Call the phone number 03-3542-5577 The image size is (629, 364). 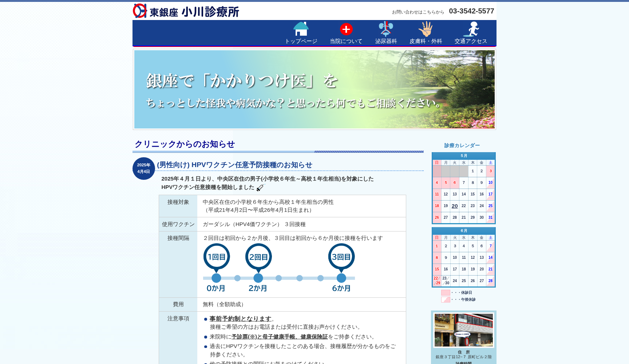[x=471, y=11]
